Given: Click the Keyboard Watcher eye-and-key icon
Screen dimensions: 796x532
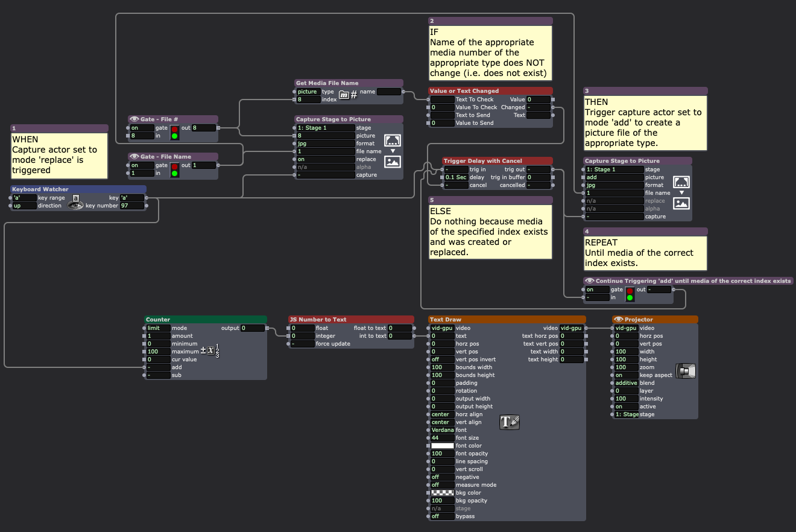Looking at the screenshot, I should click(x=75, y=202).
